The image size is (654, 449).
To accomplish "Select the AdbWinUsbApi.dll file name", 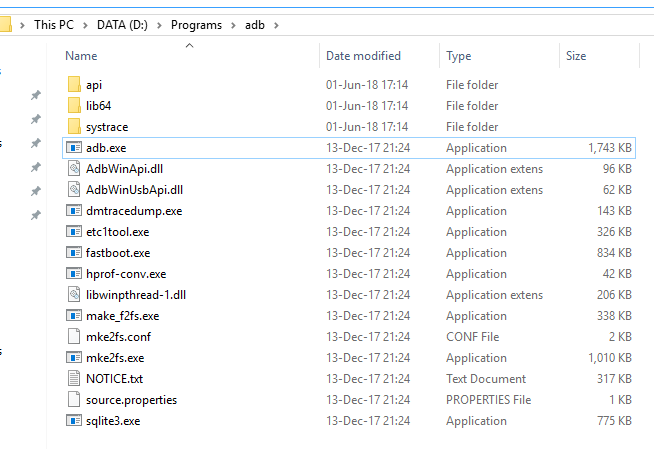I will pyautogui.click(x=134, y=190).
